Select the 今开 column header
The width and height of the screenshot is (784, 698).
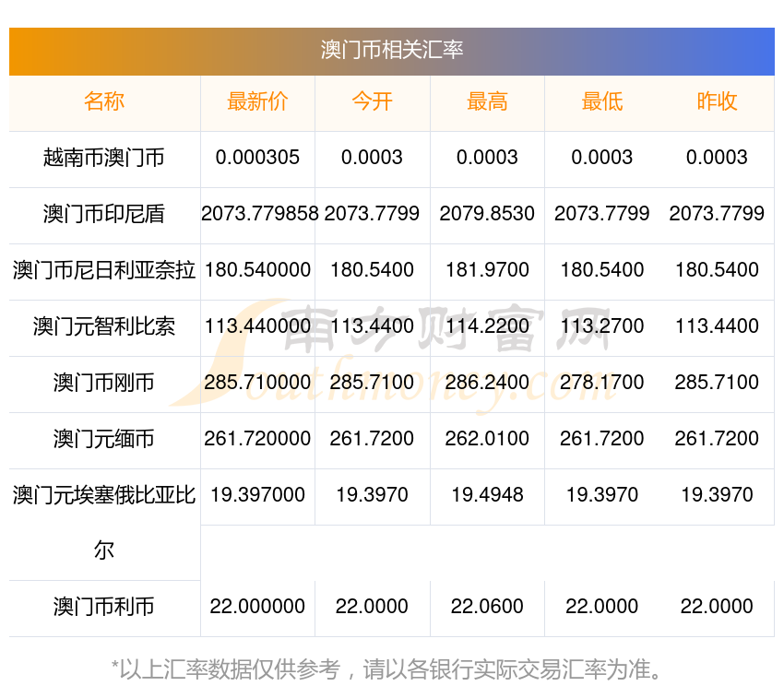tap(372, 102)
